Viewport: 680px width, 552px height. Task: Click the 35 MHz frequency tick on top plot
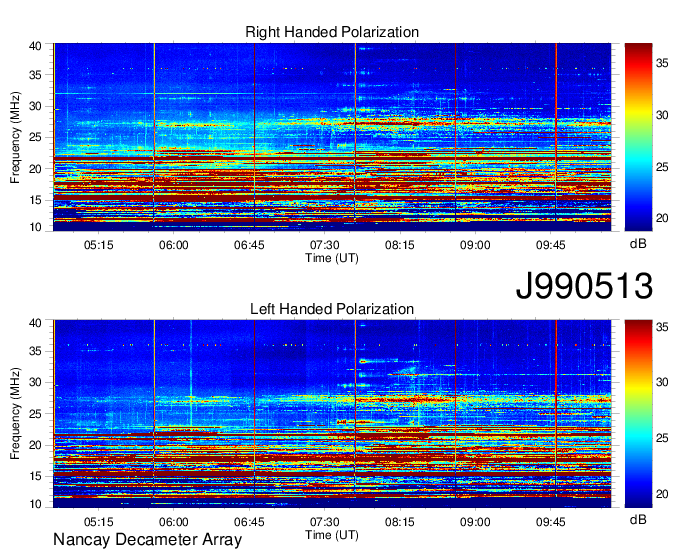[x=36, y=75]
